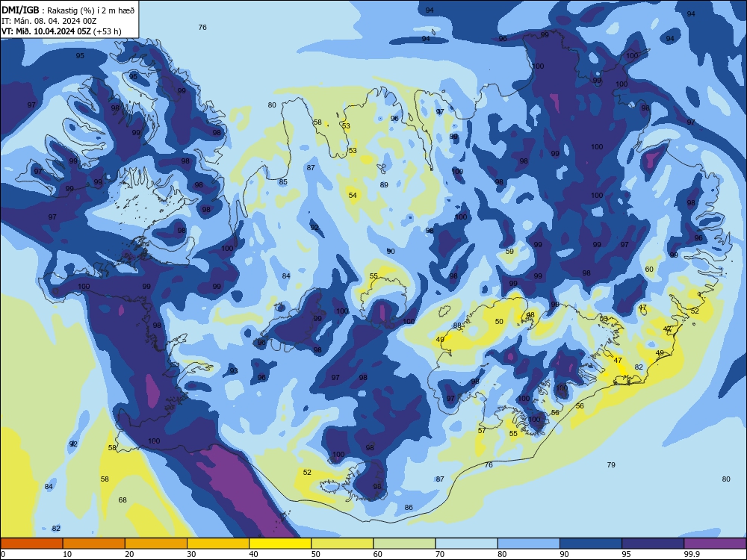The image size is (747, 560).
Task: Click the '20' legend scale label
Action: [x=129, y=554]
